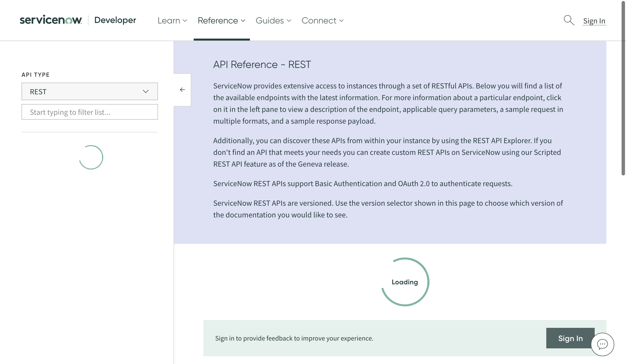This screenshot has width=626, height=364.
Task: Click the feedback sign-in message text
Action: [x=294, y=338]
